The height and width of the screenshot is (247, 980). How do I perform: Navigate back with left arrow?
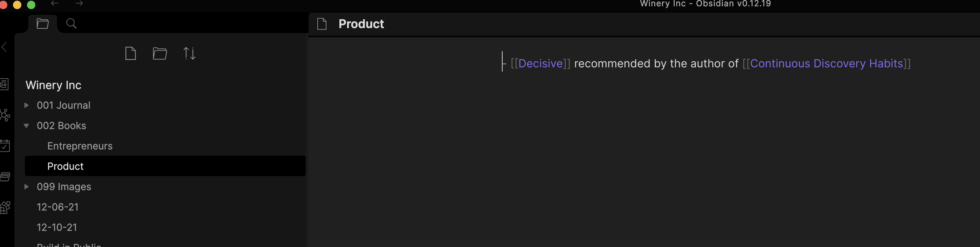(x=55, y=4)
